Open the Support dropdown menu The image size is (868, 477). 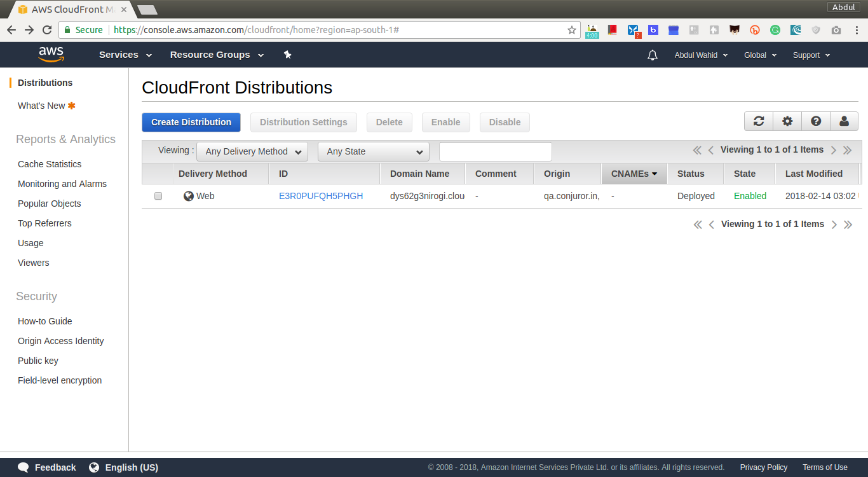pyautogui.click(x=811, y=55)
